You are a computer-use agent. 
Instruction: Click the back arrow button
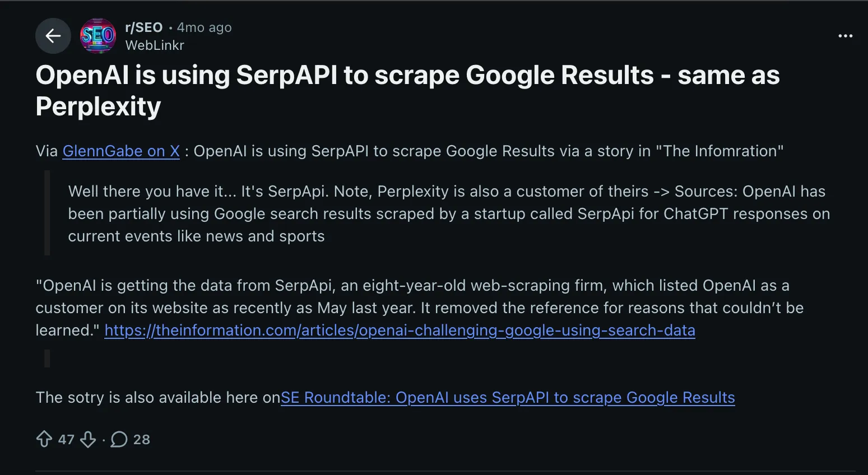point(53,36)
